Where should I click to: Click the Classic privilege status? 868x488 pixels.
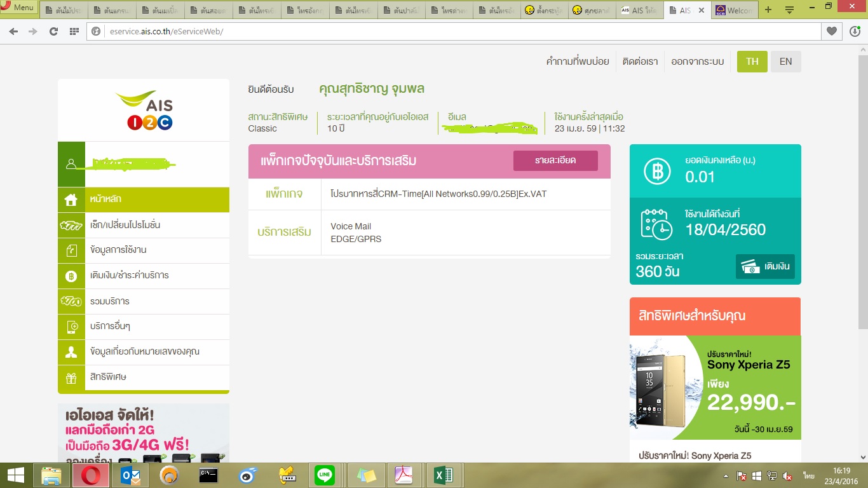pyautogui.click(x=262, y=128)
